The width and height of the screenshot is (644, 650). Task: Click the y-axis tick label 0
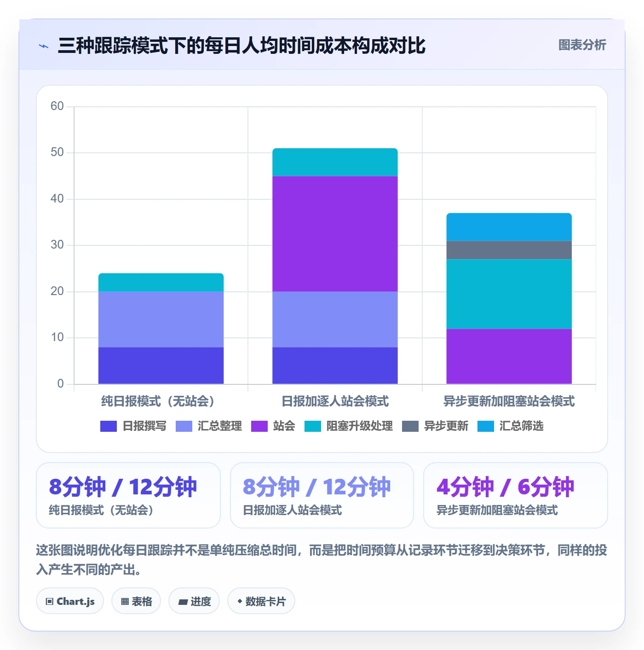pos(60,384)
